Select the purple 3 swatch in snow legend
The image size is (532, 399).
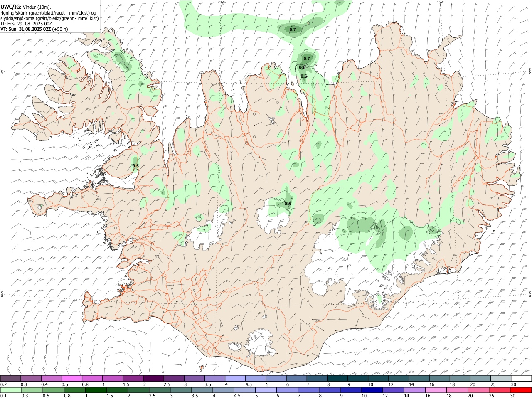pos(194,379)
